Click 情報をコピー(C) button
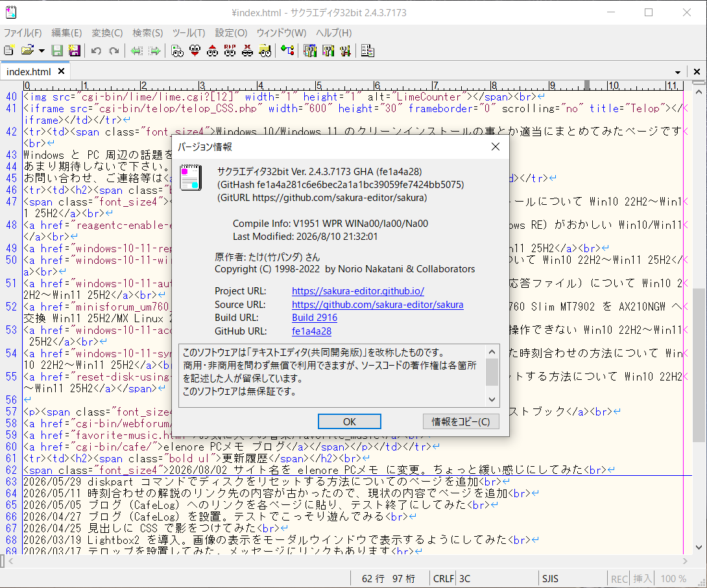707x588 pixels. tap(461, 422)
